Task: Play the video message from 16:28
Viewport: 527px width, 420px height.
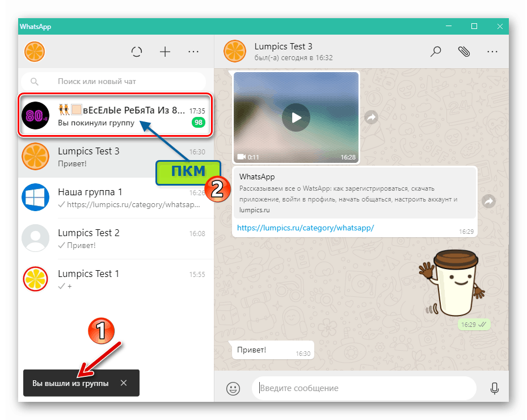Action: click(296, 117)
